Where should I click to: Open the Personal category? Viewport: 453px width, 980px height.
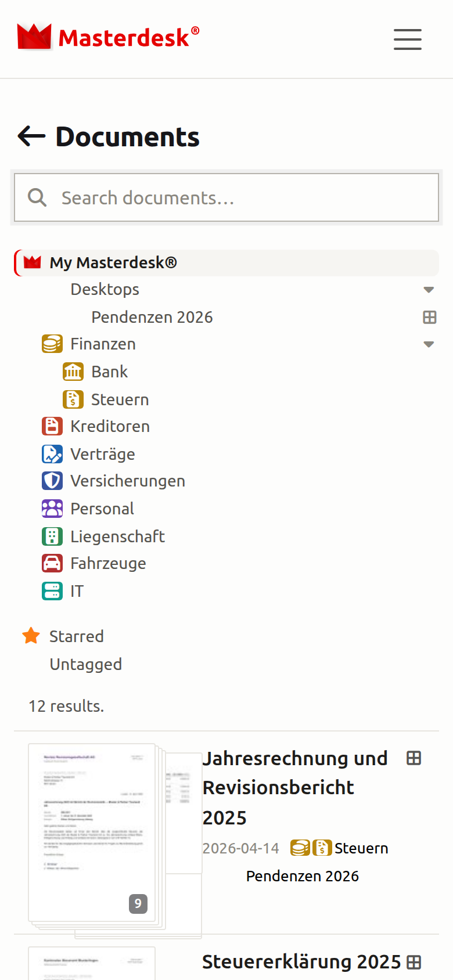102,509
